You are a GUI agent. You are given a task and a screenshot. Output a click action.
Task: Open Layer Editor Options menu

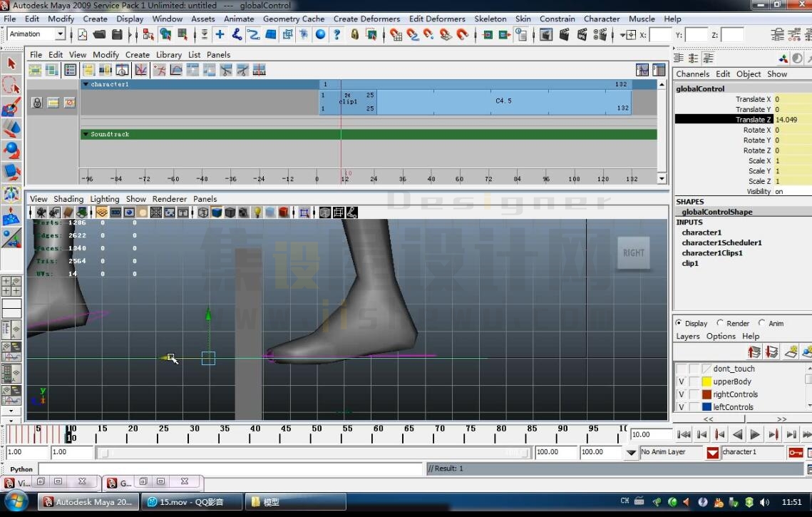point(721,336)
